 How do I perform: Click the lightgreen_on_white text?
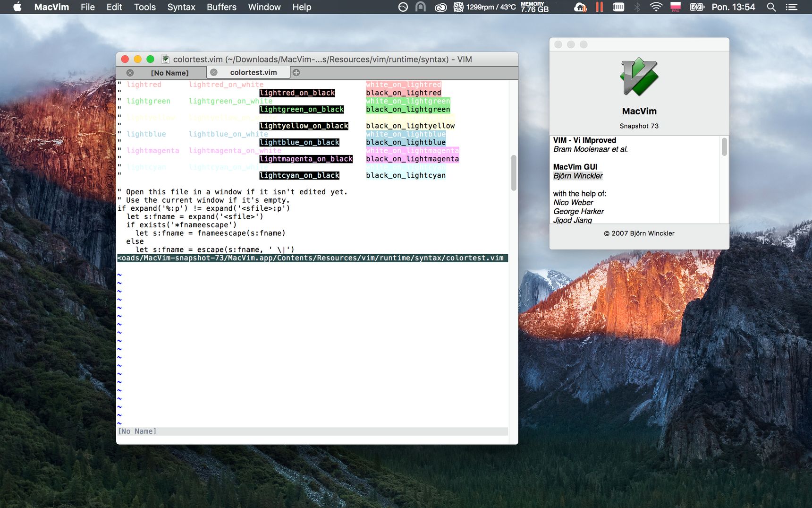point(230,101)
